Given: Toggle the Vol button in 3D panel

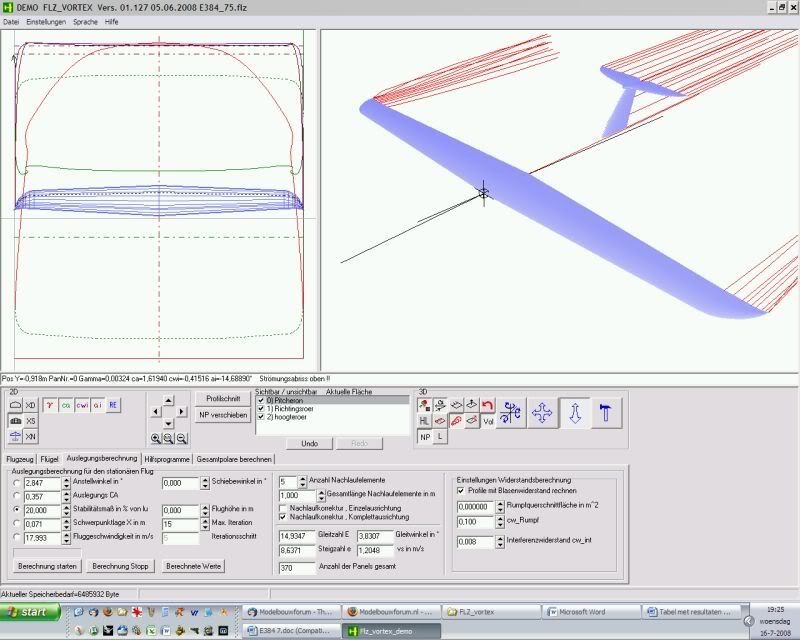Looking at the screenshot, I should click(x=488, y=422).
